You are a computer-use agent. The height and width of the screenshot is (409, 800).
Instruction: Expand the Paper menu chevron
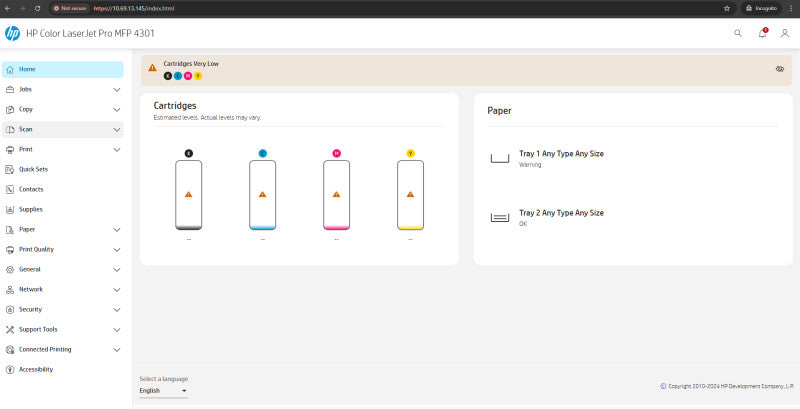117,230
